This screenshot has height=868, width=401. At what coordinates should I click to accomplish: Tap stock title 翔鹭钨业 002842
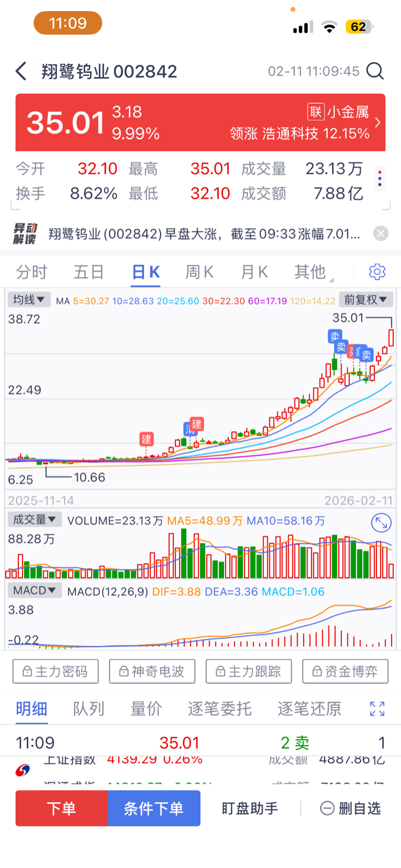click(109, 71)
